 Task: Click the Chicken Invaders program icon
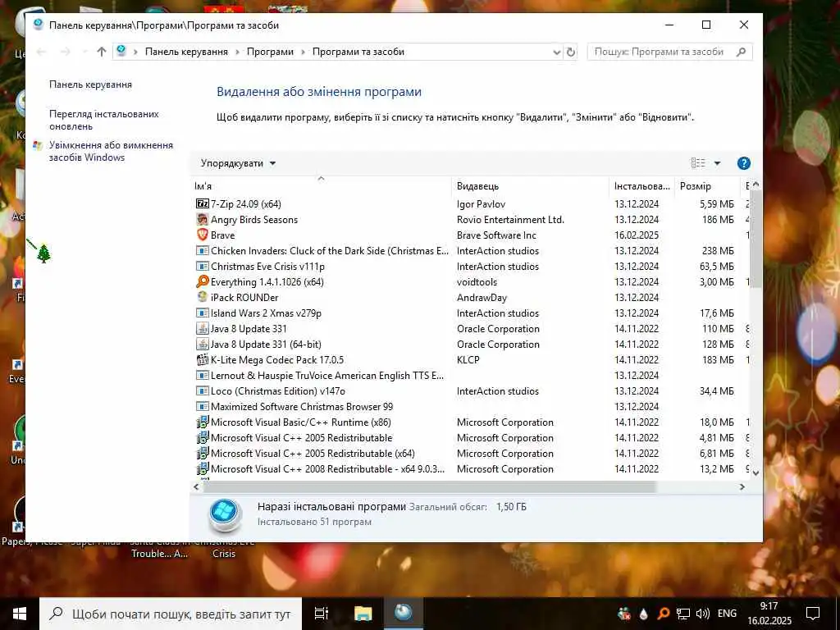(202, 250)
